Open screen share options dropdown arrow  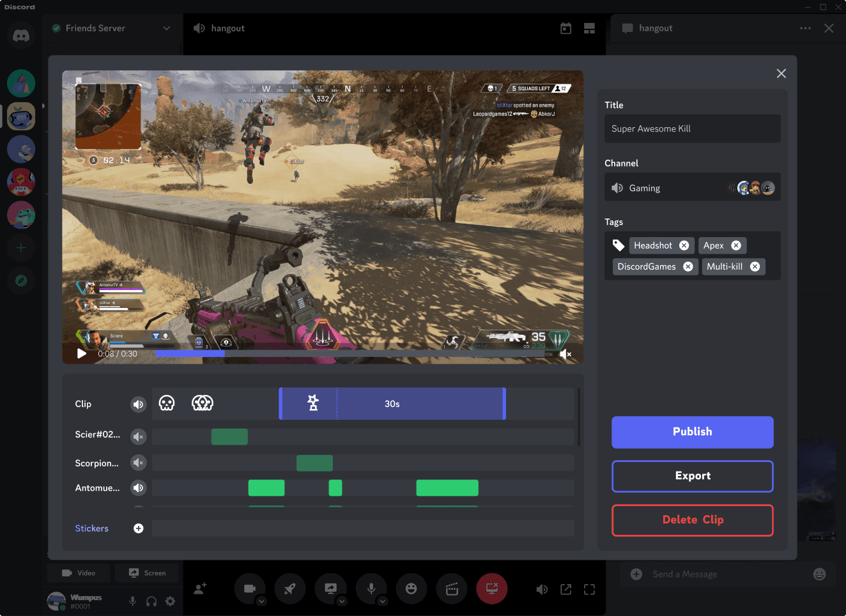[x=342, y=601]
